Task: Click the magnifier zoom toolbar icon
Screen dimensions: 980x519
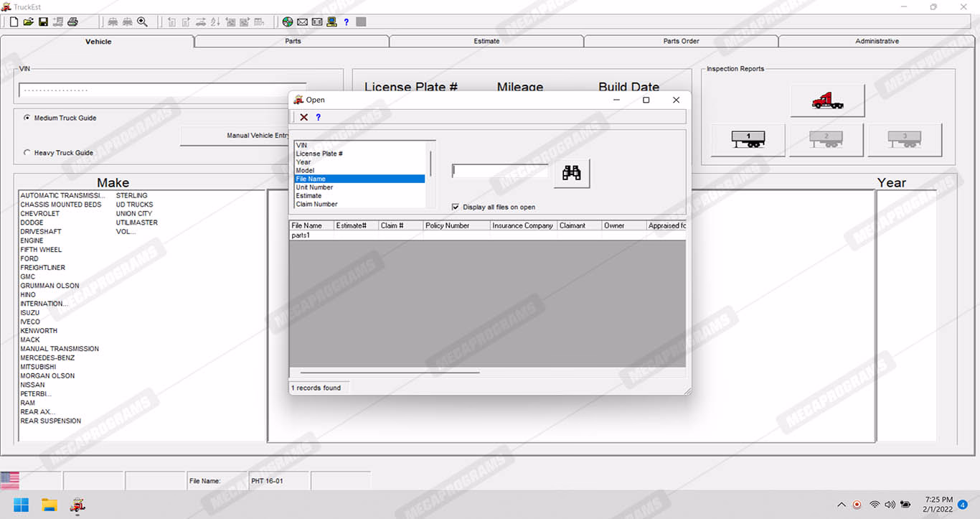Action: click(x=142, y=22)
